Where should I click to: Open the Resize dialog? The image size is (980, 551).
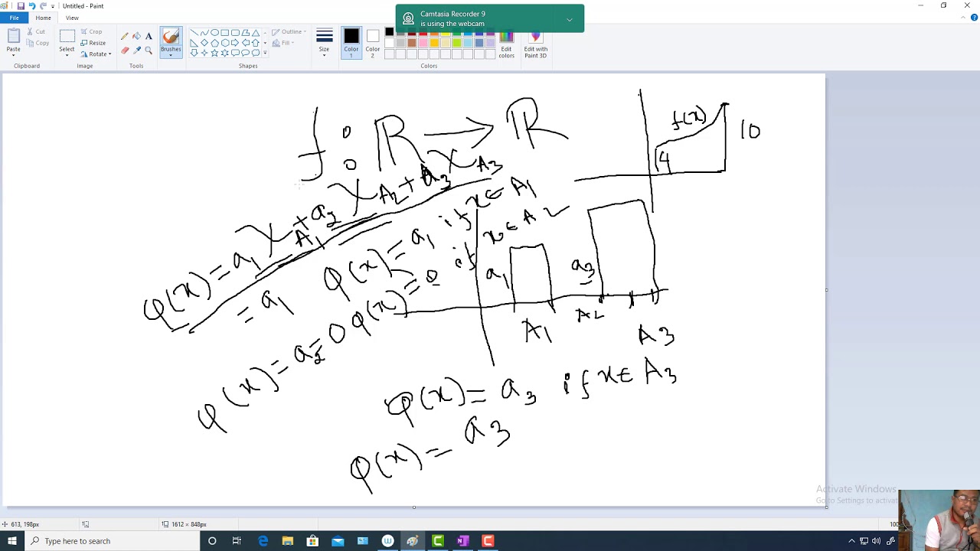(x=93, y=43)
